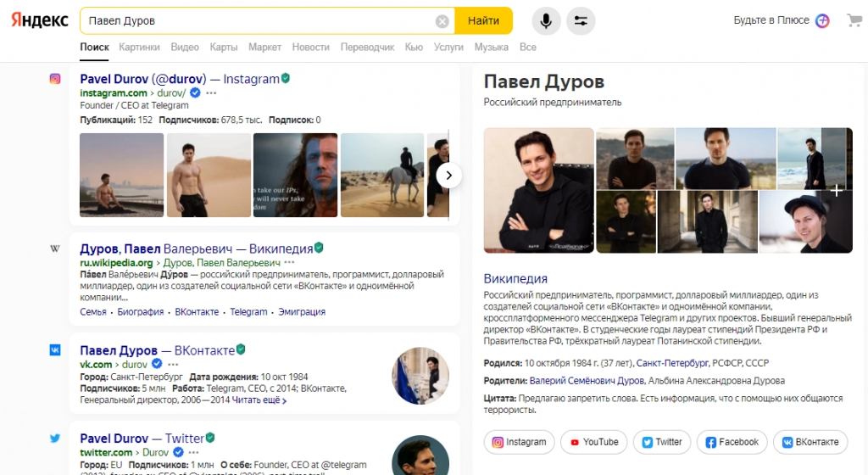Screen dimensions: 868x475
Task: Open large portrait photo in side panel
Action: (x=538, y=191)
